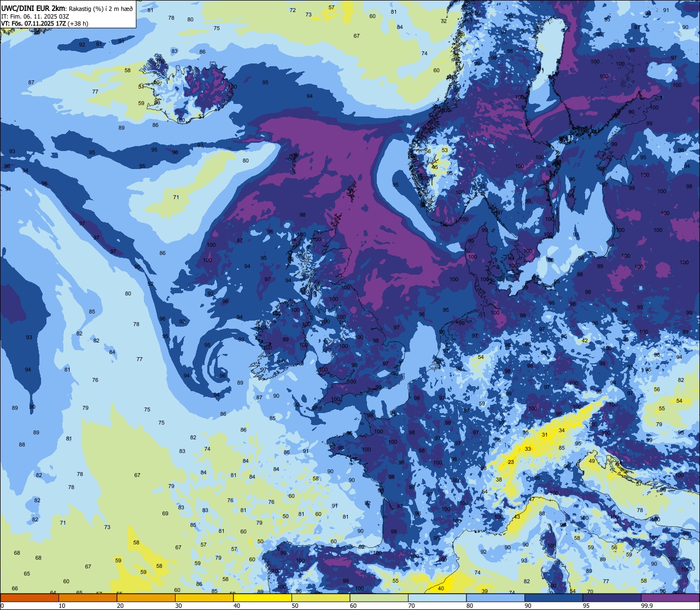This screenshot has height=610, width=700.
Task: Click the 60–70 light green legend segment
Action: click(379, 597)
